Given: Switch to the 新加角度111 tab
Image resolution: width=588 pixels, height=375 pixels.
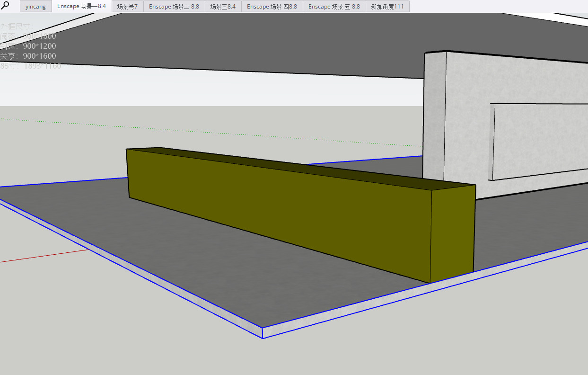Looking at the screenshot, I should tap(387, 7).
